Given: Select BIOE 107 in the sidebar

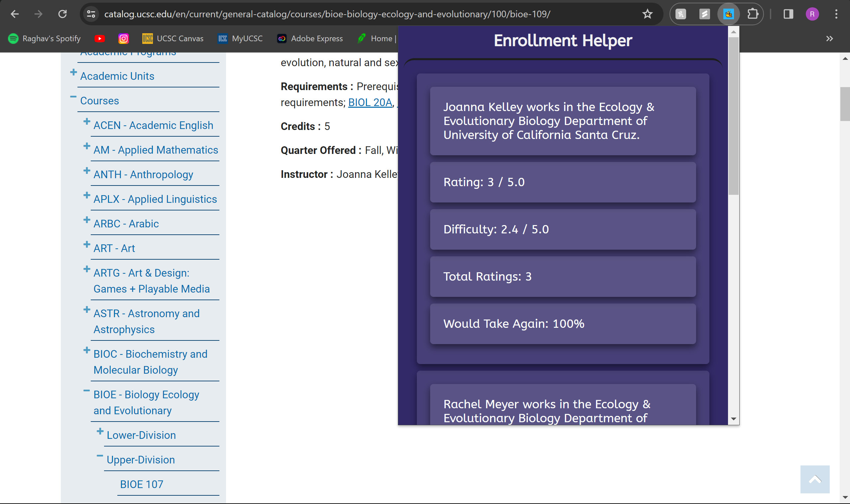Looking at the screenshot, I should pos(142,484).
